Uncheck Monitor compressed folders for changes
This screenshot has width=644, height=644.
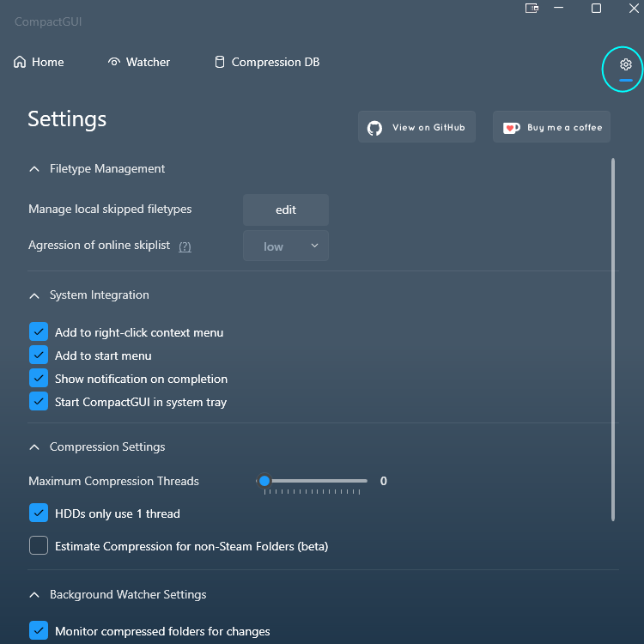tap(39, 631)
